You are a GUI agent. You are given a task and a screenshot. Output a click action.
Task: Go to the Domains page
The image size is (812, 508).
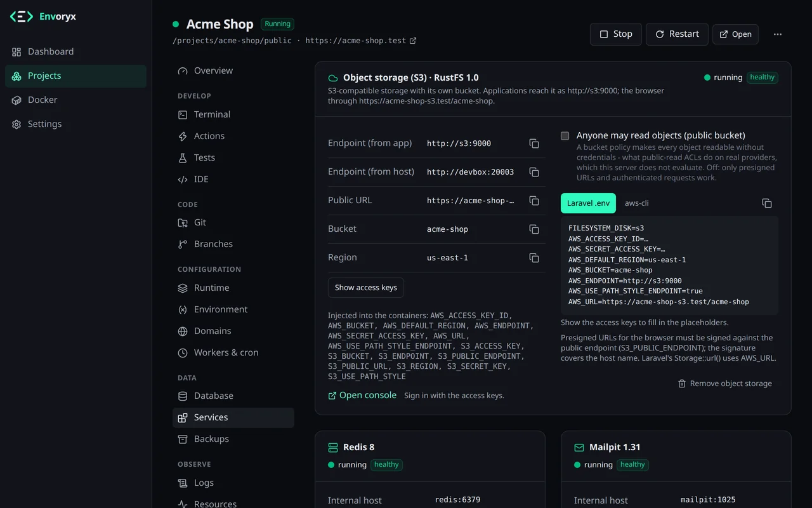233,331
